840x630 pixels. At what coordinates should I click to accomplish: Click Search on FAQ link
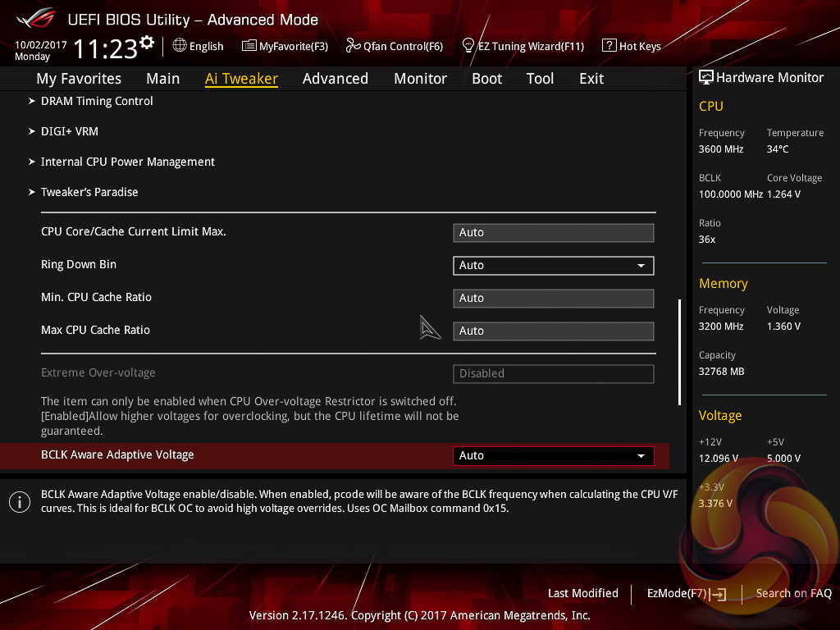pos(793,593)
